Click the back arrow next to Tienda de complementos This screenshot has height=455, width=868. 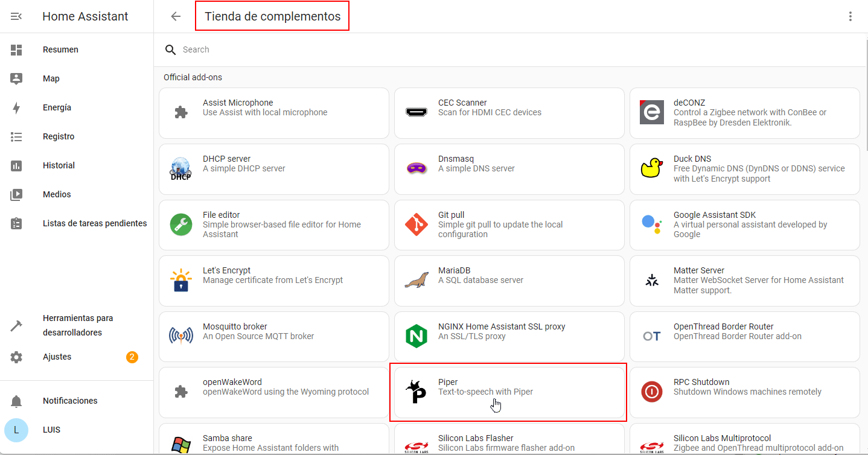pos(176,16)
